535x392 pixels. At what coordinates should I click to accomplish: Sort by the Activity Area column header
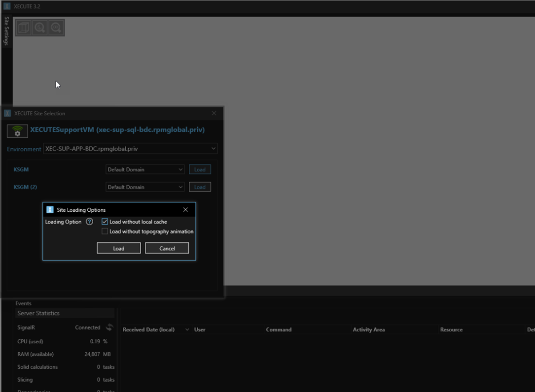pos(369,329)
